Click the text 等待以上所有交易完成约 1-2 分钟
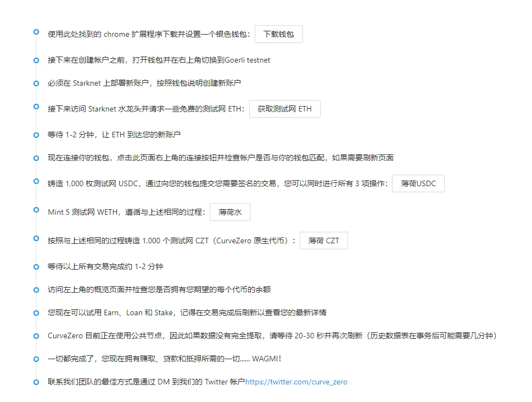The width and height of the screenshot is (532, 402). click(105, 266)
